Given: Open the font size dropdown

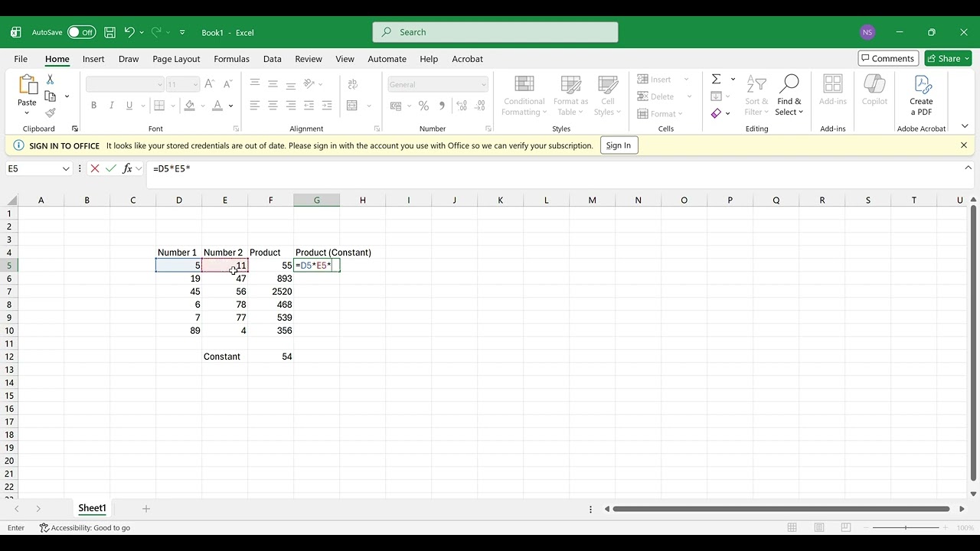Looking at the screenshot, I should 195,84.
